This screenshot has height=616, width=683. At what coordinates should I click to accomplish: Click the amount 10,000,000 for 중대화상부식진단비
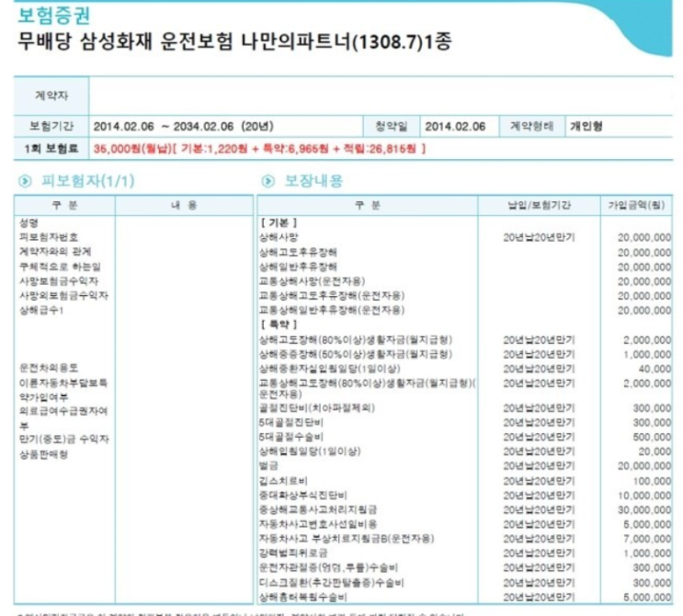[644, 496]
